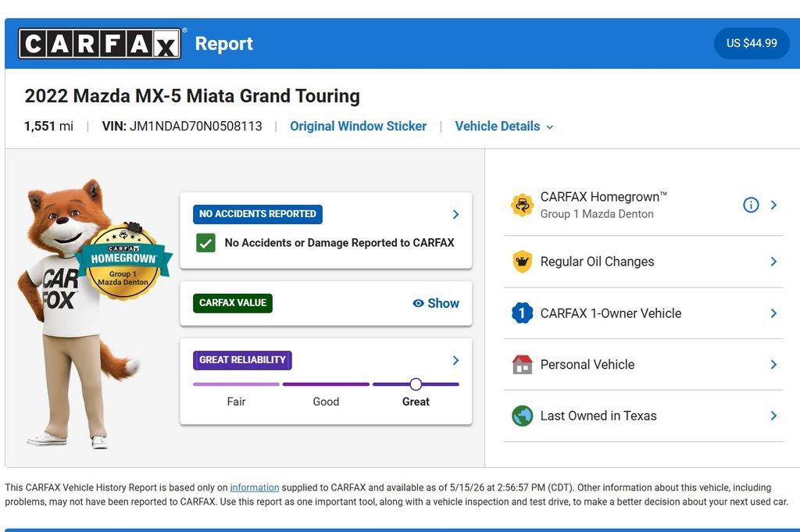
Task: Select the Great reliability label
Action: (416, 402)
